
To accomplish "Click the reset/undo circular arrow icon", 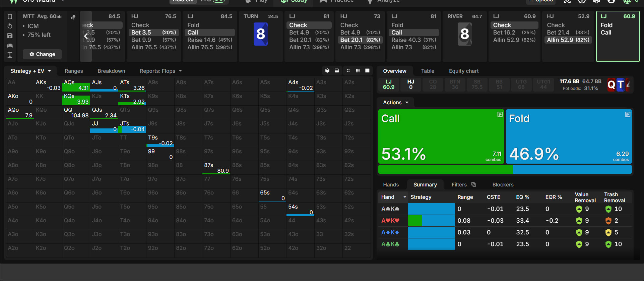I will tap(10, 26).
